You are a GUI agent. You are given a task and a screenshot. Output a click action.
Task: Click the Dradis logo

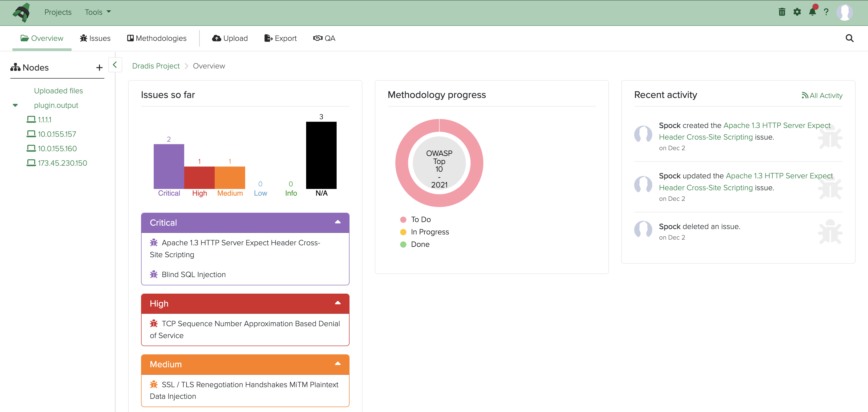point(21,12)
